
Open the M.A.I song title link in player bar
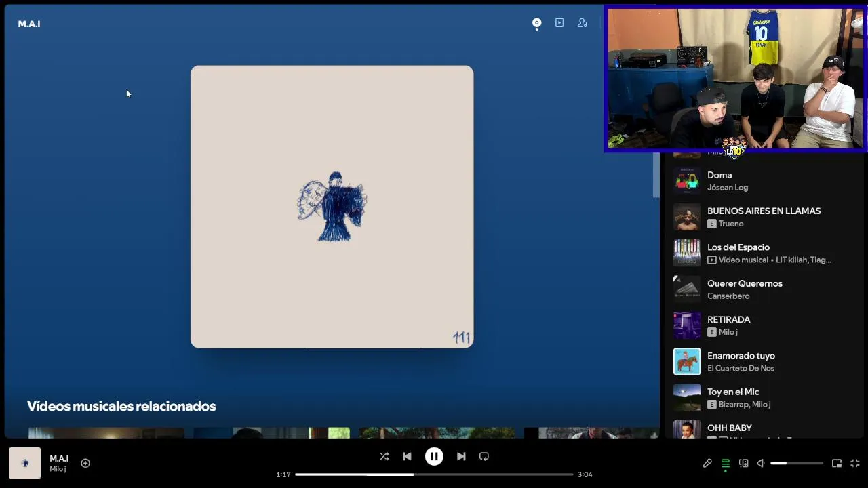[x=59, y=459]
